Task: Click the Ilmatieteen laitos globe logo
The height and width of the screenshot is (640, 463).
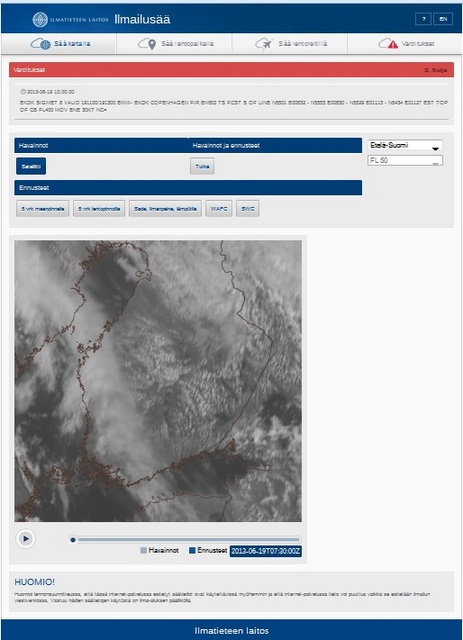Action: coord(40,19)
